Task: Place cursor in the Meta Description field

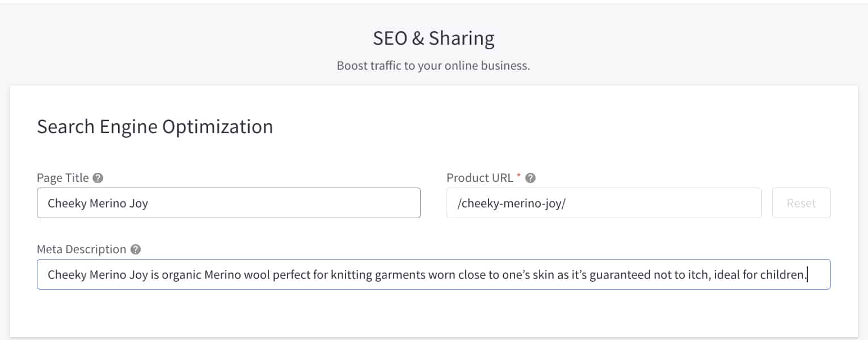Action: [433, 274]
